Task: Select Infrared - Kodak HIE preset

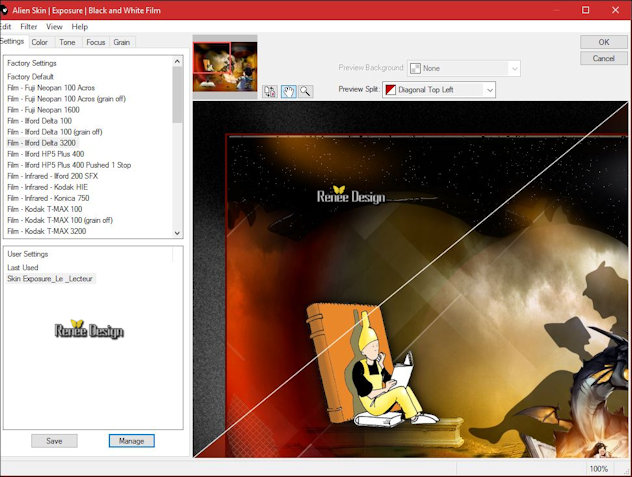Action: tap(47, 187)
